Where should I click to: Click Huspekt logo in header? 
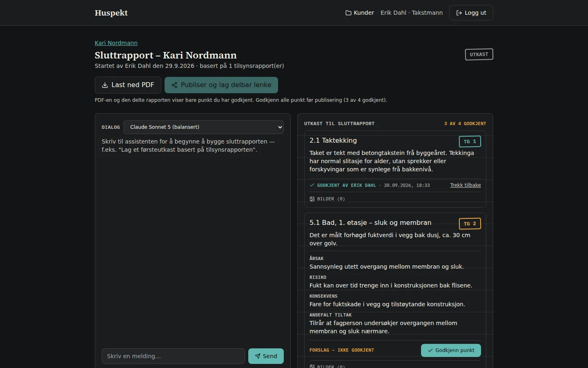point(111,13)
